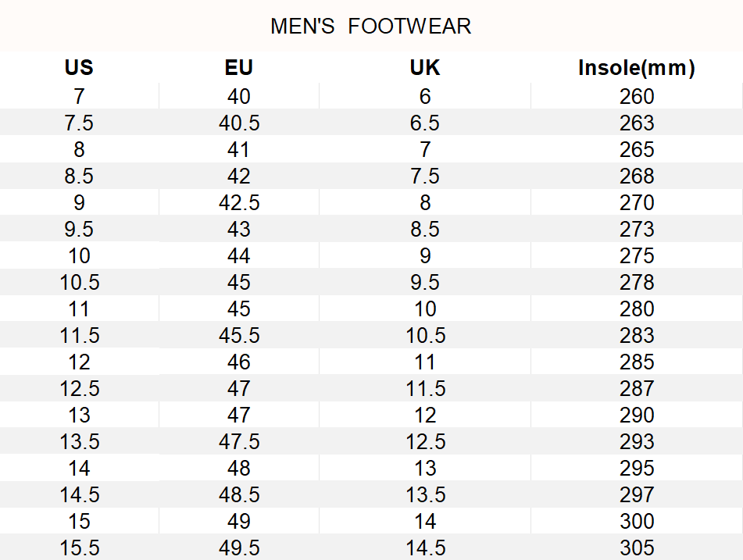Click the MEN'S FOOTWEAR title
The height and width of the screenshot is (560, 743).
370,26
